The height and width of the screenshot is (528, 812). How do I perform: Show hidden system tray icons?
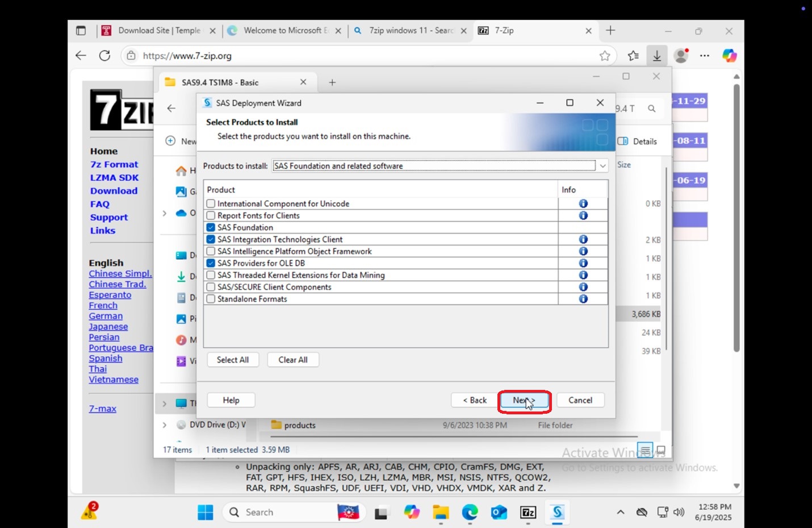coord(621,512)
